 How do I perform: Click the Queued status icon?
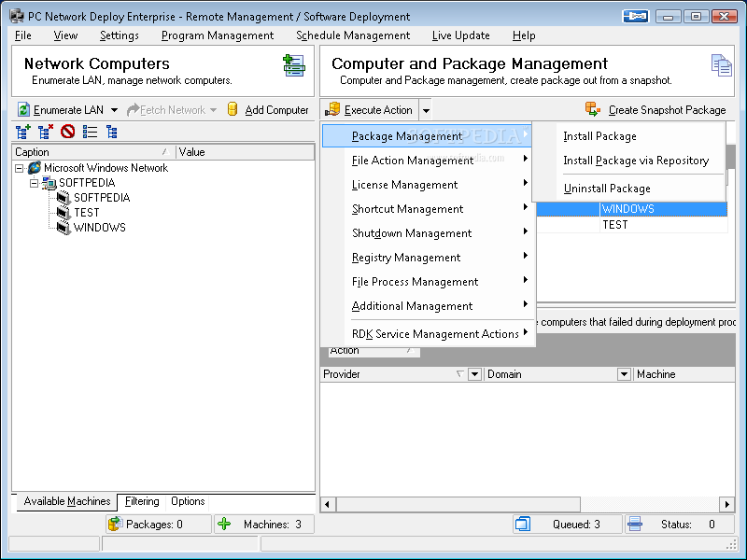523,524
